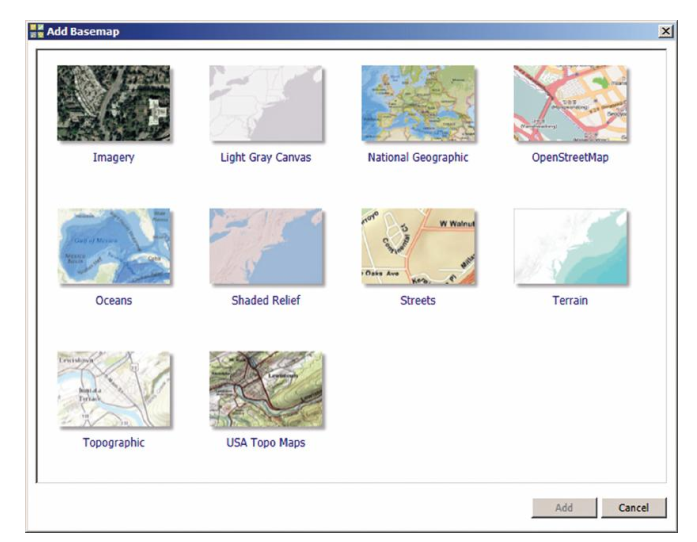
Task: Click the "Terrain" text label
Action: (569, 301)
